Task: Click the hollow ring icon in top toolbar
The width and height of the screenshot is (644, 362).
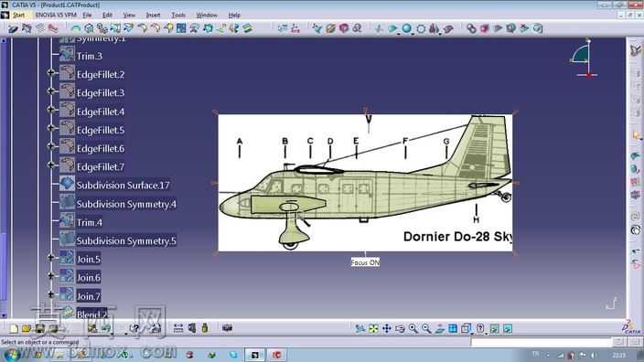Action: [421, 28]
